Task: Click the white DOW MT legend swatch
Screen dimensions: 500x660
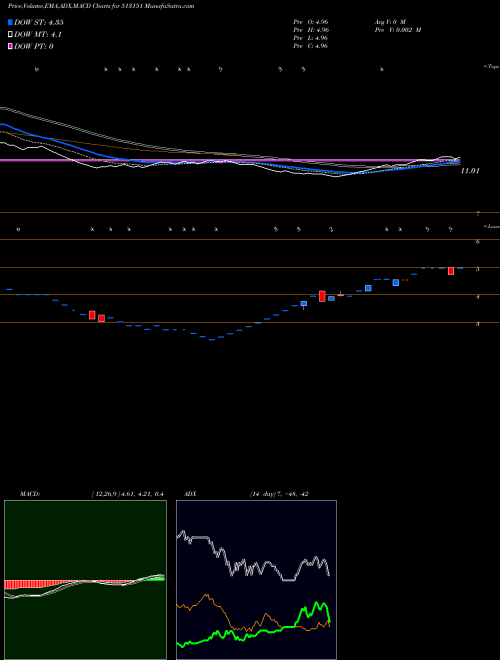Action: pyautogui.click(x=10, y=35)
